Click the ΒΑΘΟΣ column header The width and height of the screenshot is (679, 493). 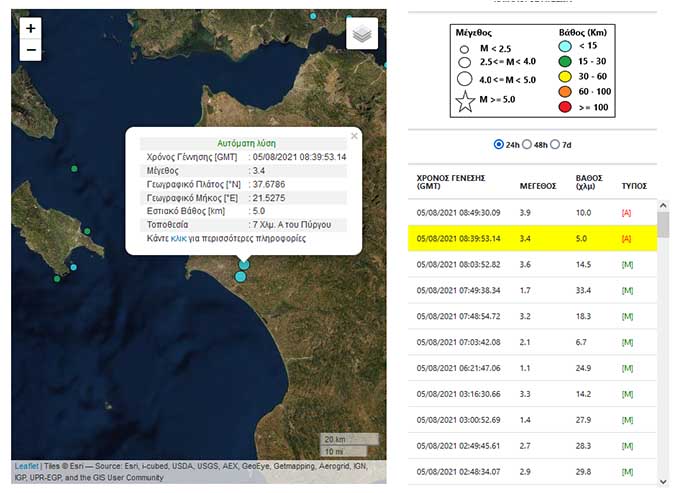click(x=589, y=182)
